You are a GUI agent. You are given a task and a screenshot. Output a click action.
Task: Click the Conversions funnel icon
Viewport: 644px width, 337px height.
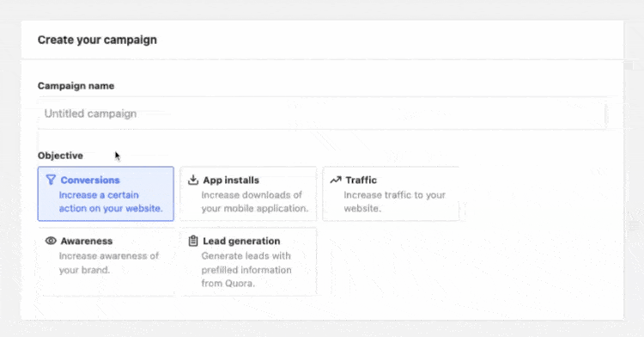[51, 180]
